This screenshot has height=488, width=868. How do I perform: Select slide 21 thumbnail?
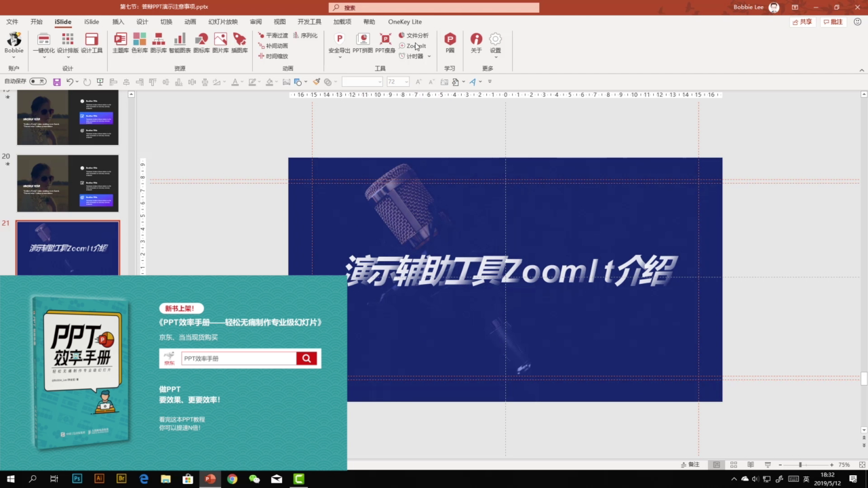tap(68, 248)
